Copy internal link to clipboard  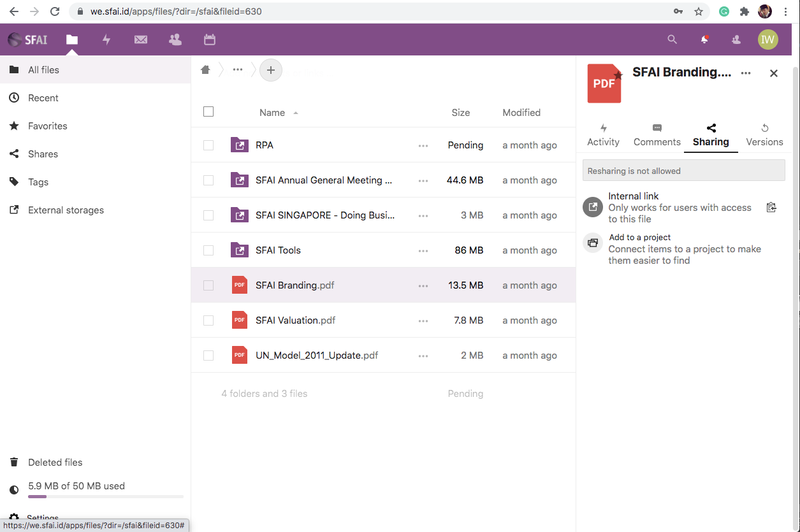tap(771, 207)
